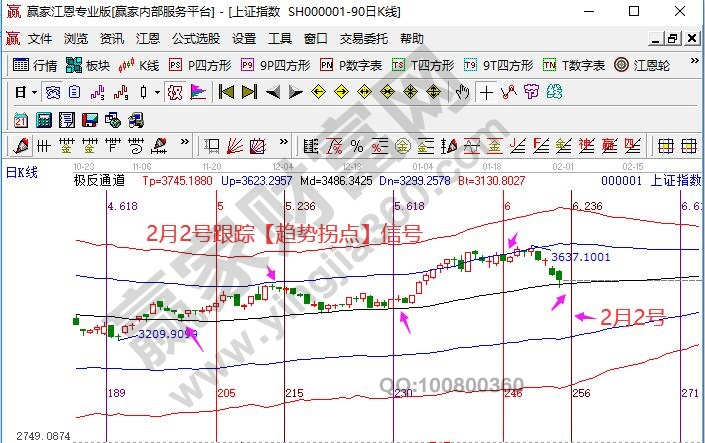Expand hidden drawing tools with chevron after pencil tools
Screen dimensions: 705x443
pyautogui.click(x=184, y=145)
